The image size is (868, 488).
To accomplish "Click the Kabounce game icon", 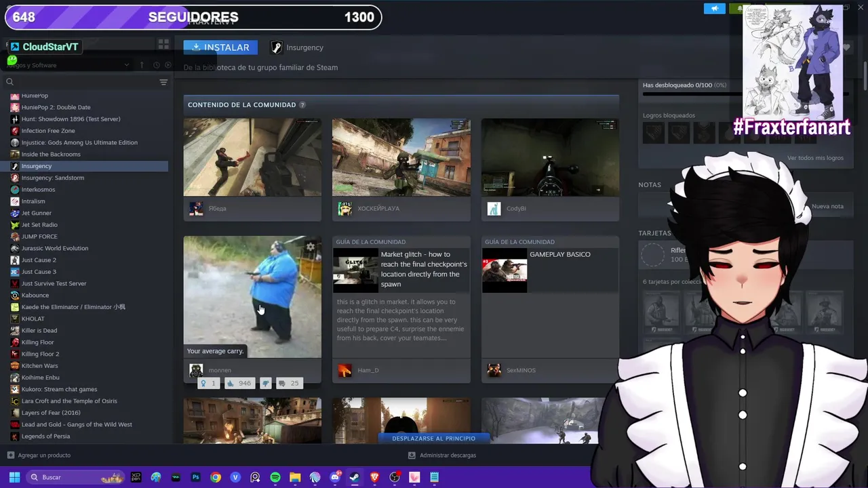I will 15,295.
